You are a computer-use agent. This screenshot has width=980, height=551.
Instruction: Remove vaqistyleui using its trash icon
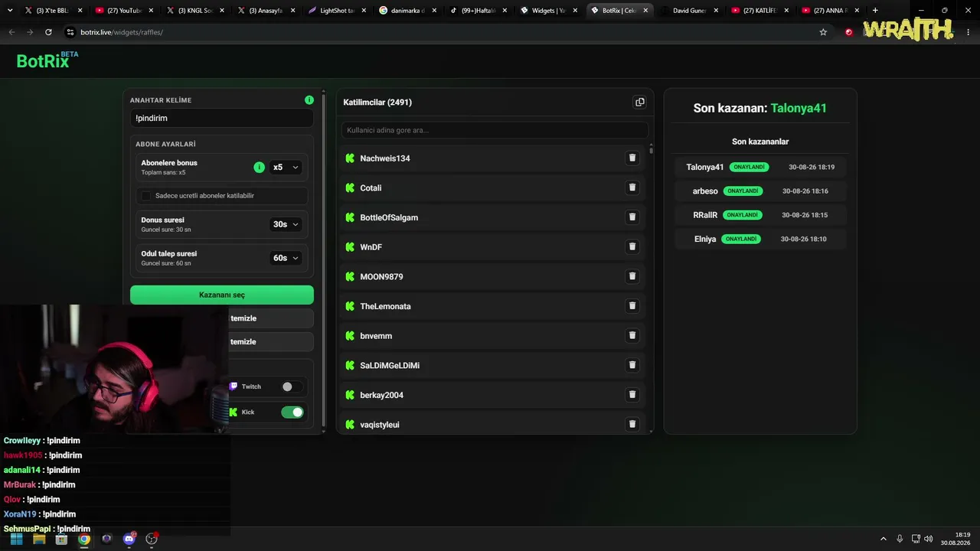coord(632,424)
